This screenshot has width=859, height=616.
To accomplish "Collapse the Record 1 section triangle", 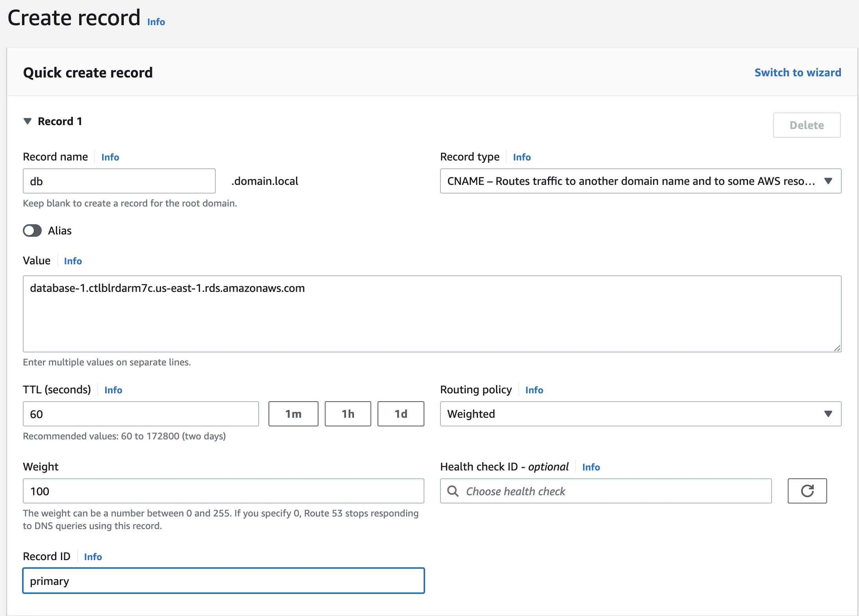I will [28, 121].
